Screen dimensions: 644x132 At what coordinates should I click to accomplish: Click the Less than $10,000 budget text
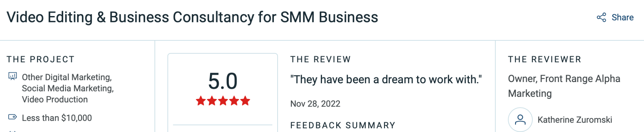(x=57, y=118)
